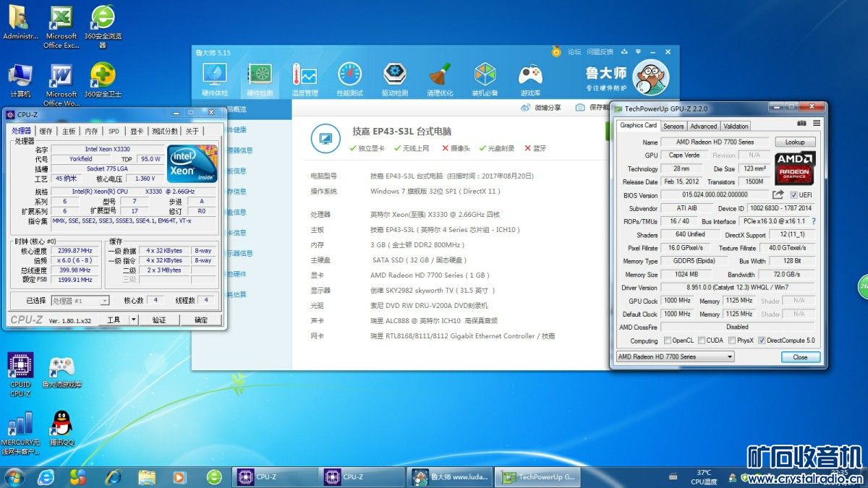Expand the AMD Radeon HD 7700 dropdown
The height and width of the screenshot is (488, 868).
tap(729, 356)
